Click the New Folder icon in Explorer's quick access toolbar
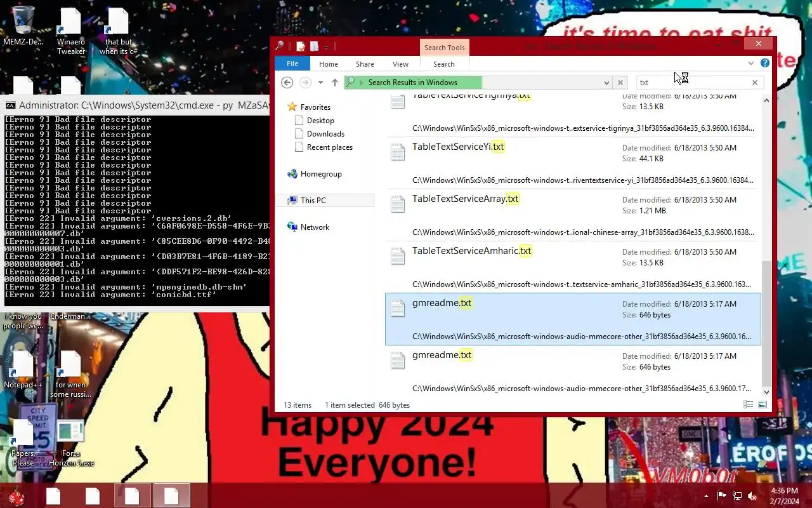 (314, 46)
